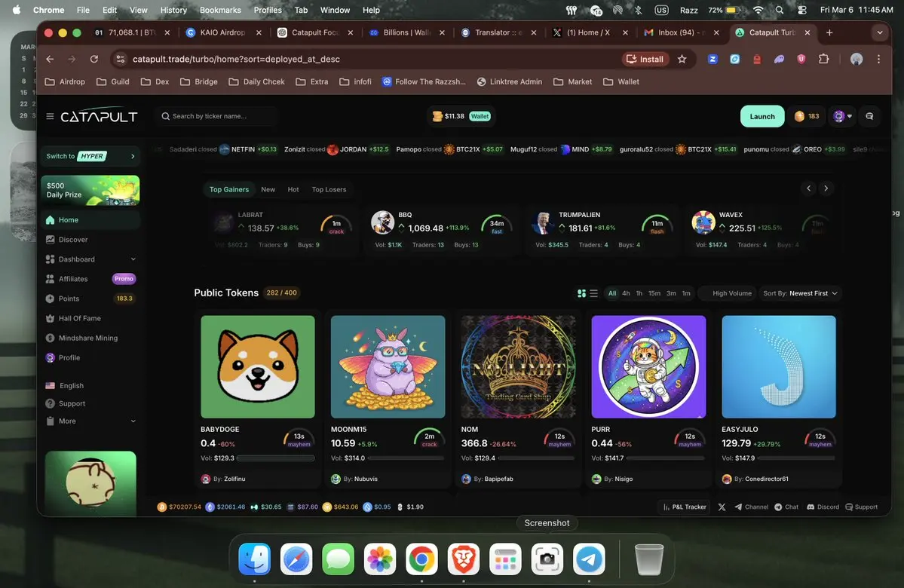904x588 pixels.
Task: Select the Top Gainers tab
Action: [x=229, y=190]
